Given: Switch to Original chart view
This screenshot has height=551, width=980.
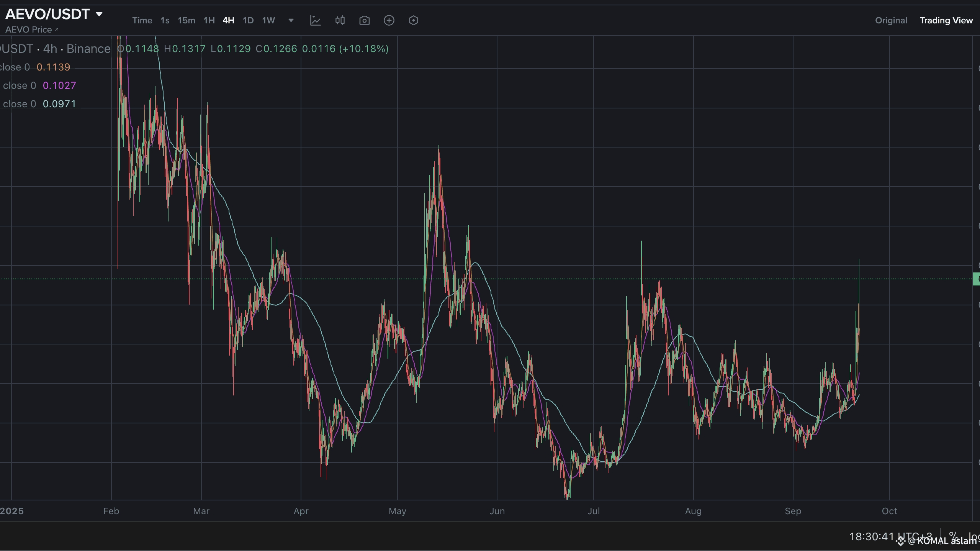Looking at the screenshot, I should 891,20.
